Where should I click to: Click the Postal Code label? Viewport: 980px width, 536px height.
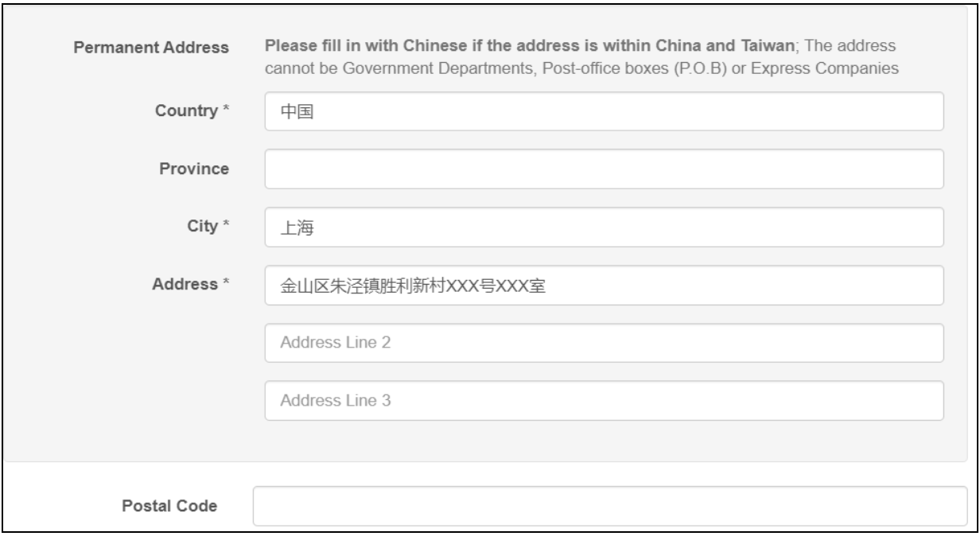point(169,506)
